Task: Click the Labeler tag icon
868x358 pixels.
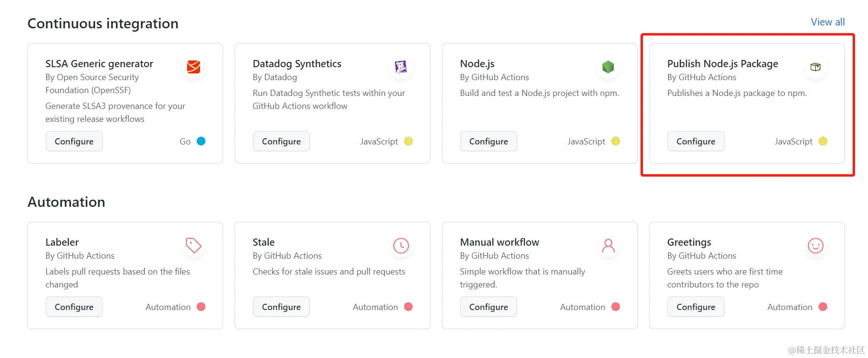Action: point(193,245)
